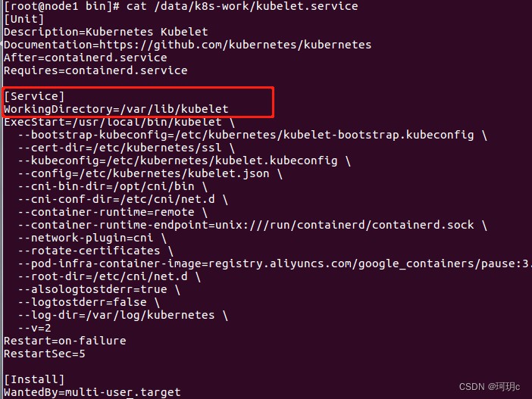The image size is (532, 399).
Task: Click the GitHub kubernetes documentation URL
Action: tap(235, 45)
